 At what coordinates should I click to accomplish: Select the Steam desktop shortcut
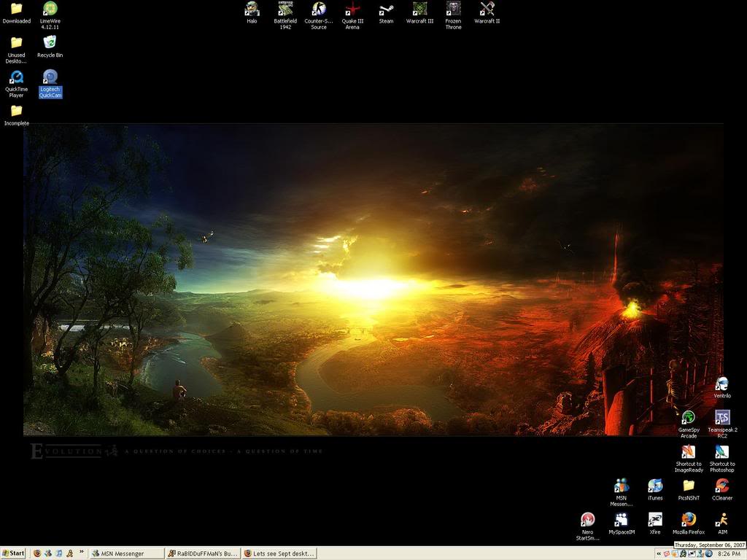coord(386,13)
